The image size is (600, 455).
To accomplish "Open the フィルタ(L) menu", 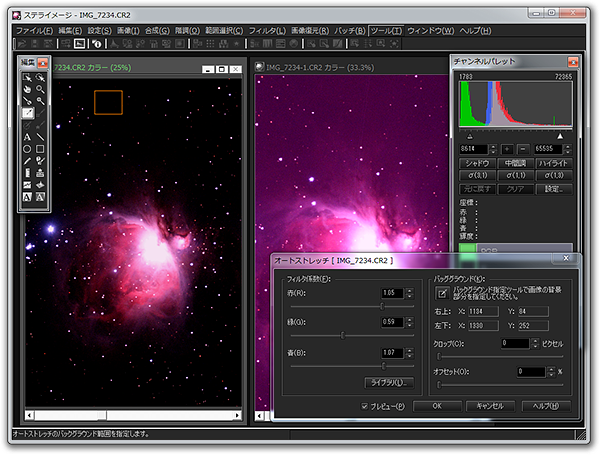I will (x=267, y=31).
